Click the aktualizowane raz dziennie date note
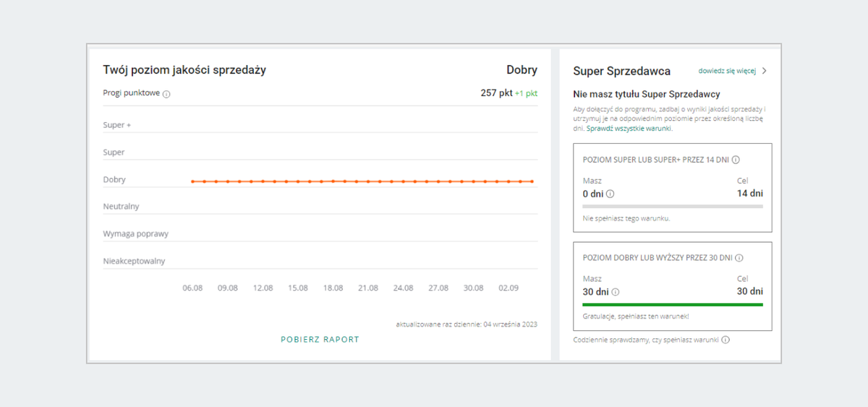The image size is (868, 407). [x=467, y=324]
